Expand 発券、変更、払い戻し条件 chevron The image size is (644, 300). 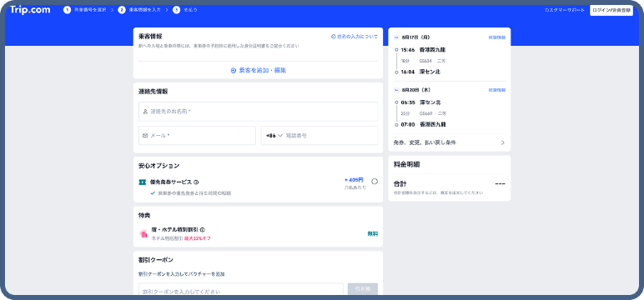tap(503, 142)
